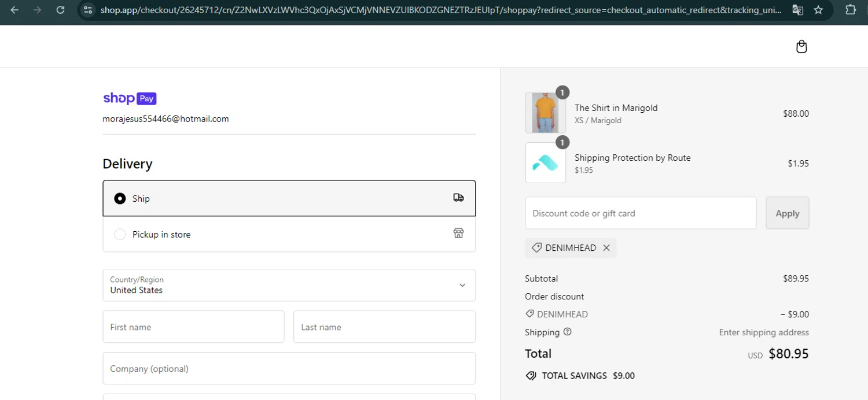Click the $80.95 total amount
Screen dimensions: 868x400
tap(788, 354)
